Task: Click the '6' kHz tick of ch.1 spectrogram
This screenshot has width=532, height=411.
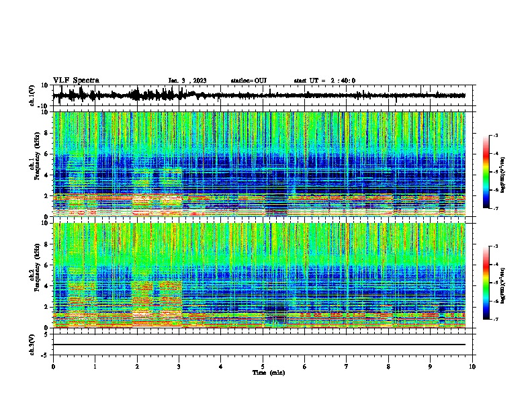Action: (47, 154)
